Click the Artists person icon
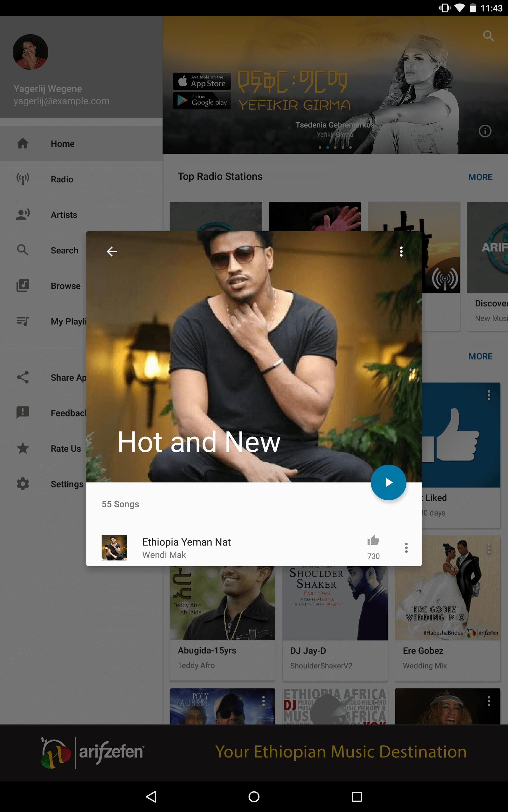 tap(23, 214)
